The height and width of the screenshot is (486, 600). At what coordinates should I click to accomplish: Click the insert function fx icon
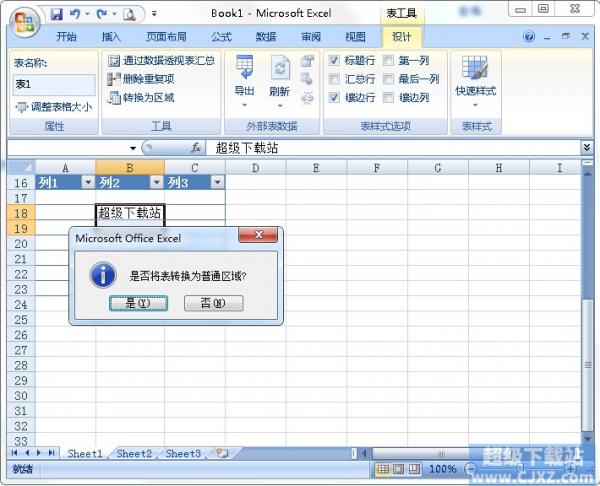196,148
